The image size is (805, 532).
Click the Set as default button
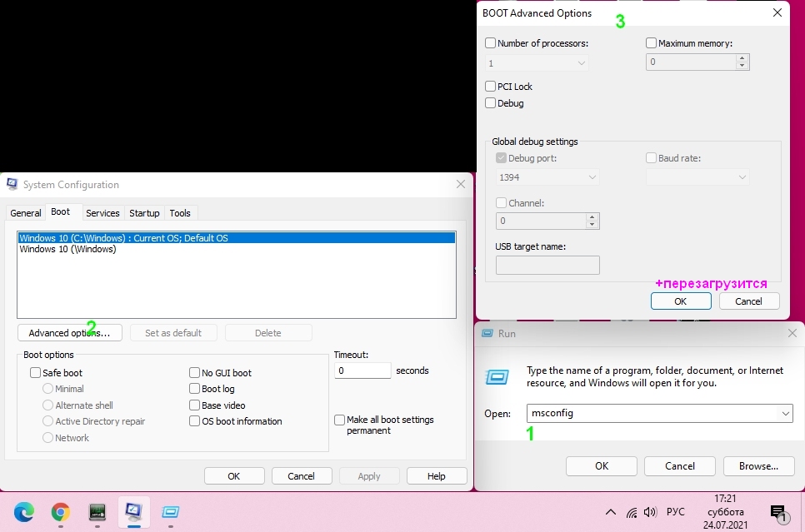pos(173,333)
